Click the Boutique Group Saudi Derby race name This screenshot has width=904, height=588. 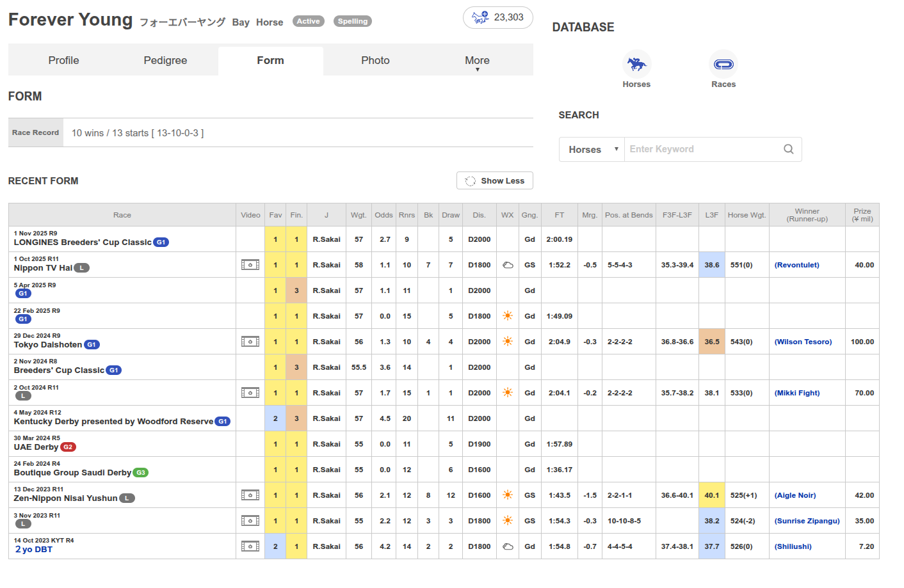72,473
